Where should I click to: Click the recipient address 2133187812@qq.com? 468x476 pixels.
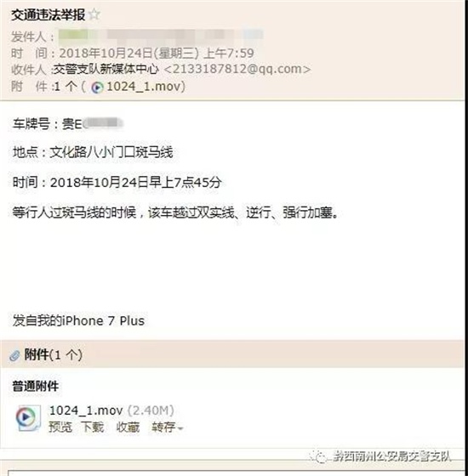click(x=237, y=69)
